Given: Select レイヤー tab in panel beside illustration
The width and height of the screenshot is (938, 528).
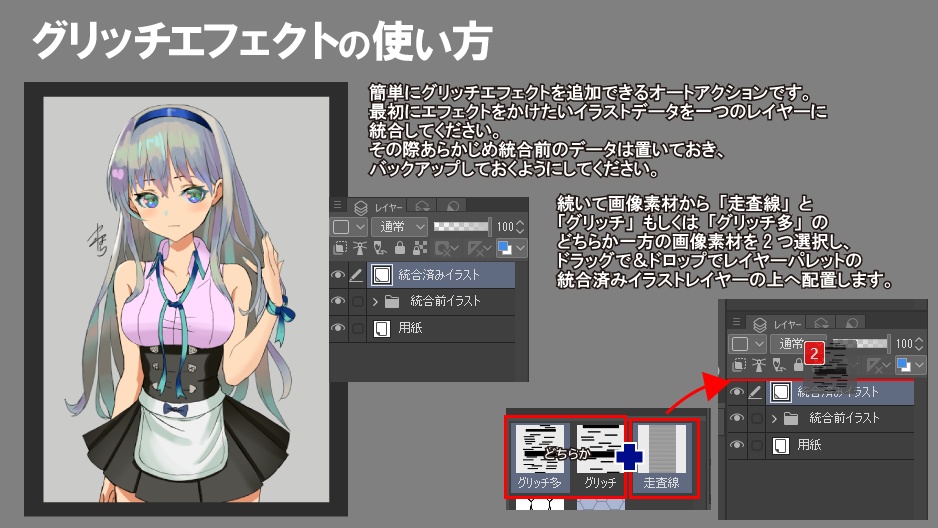Looking at the screenshot, I should click(x=377, y=207).
